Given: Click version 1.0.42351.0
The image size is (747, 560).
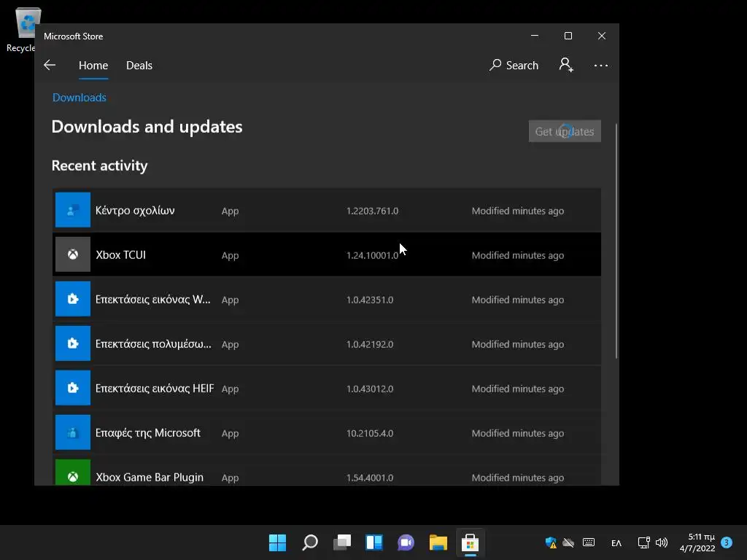Looking at the screenshot, I should pos(370,300).
